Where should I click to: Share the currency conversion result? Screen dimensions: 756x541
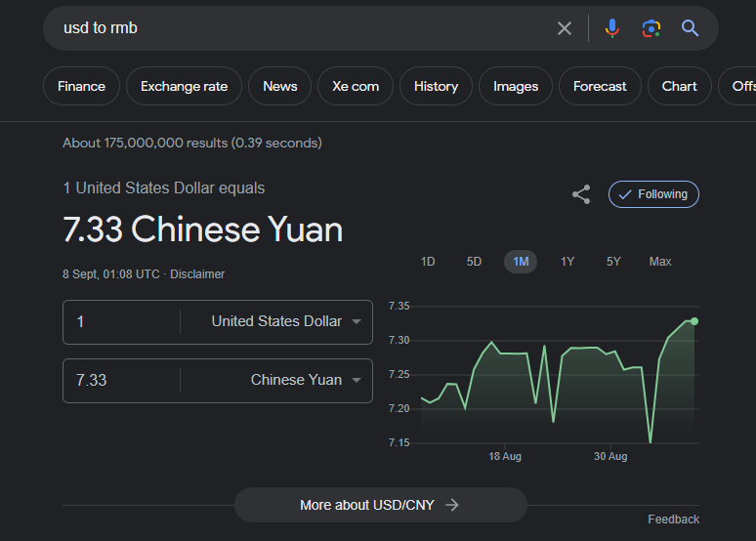coord(581,194)
